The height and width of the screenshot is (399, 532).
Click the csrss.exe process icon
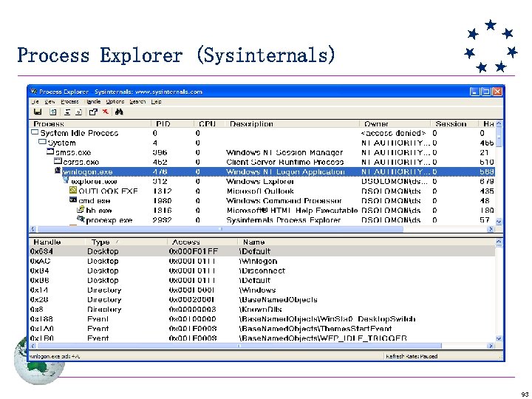pos(58,161)
